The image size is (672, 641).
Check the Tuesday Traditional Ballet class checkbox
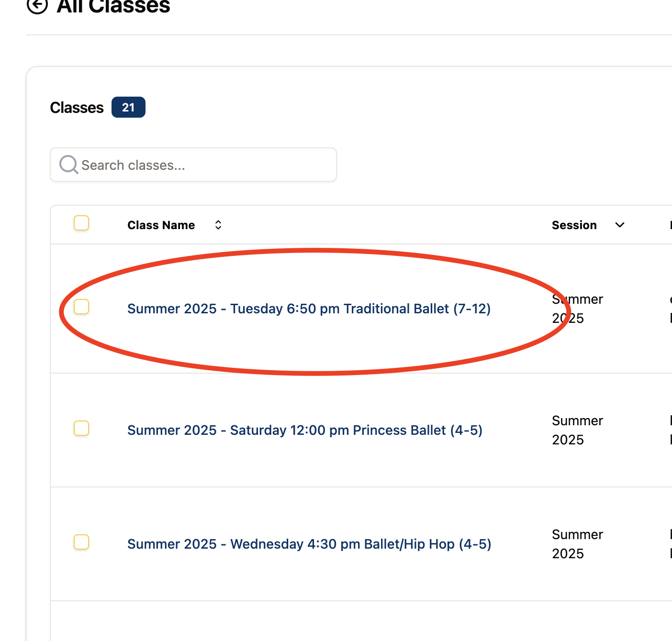(81, 307)
